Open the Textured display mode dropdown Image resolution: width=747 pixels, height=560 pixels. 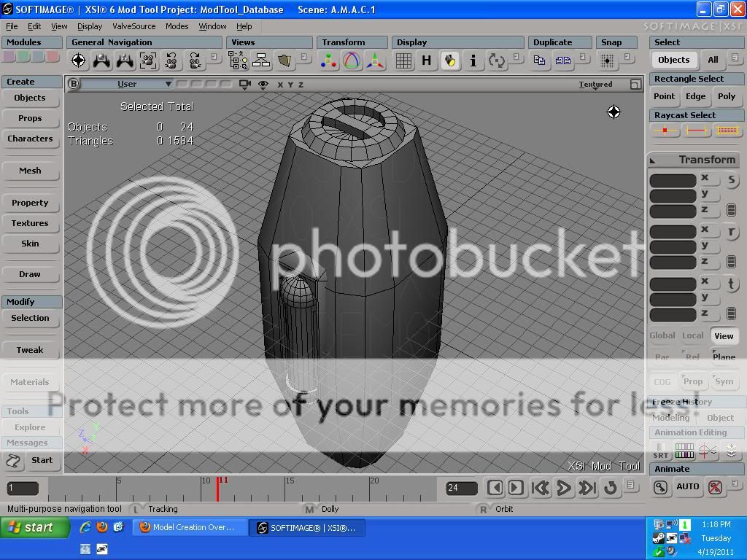tap(595, 85)
